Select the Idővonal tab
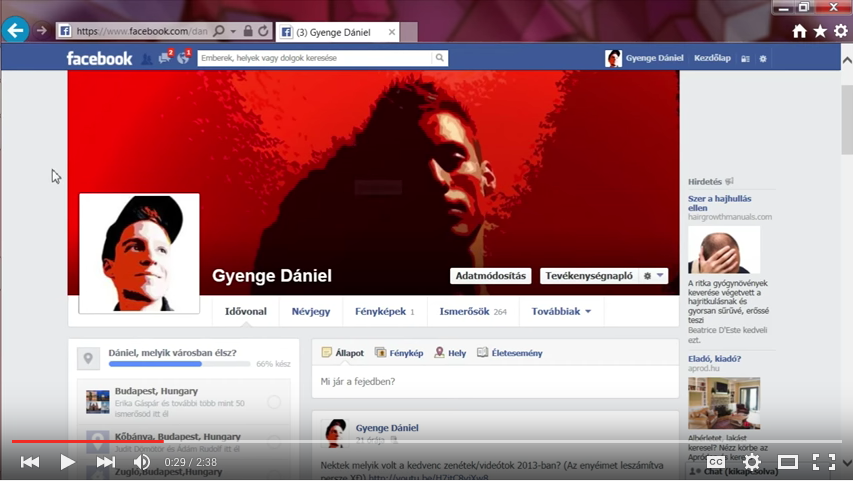The width and height of the screenshot is (853, 481). (245, 312)
